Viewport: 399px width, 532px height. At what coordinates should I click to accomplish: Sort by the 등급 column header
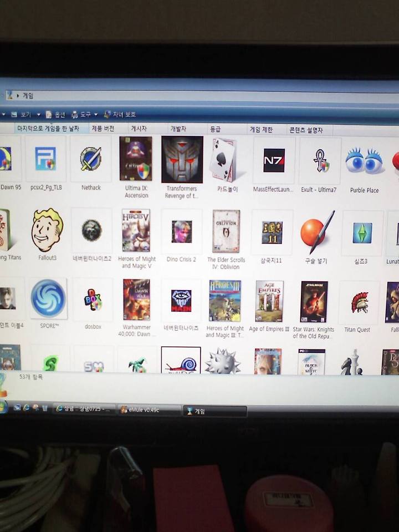(x=215, y=129)
